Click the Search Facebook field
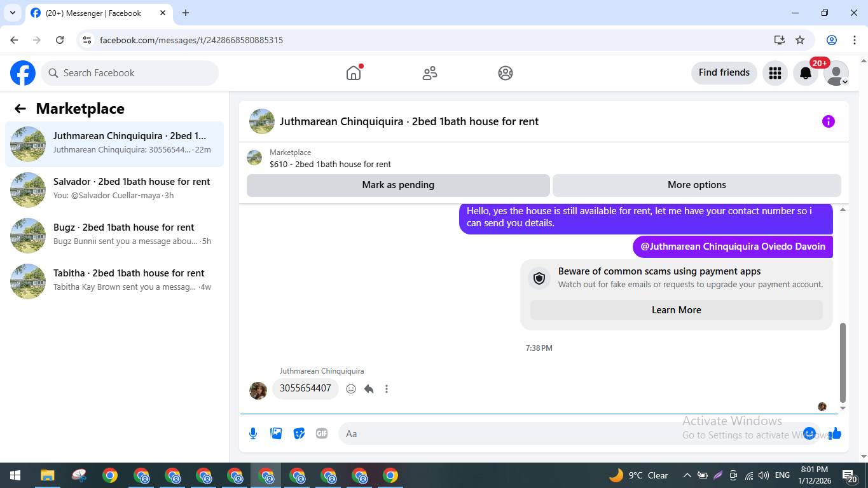 tap(130, 73)
